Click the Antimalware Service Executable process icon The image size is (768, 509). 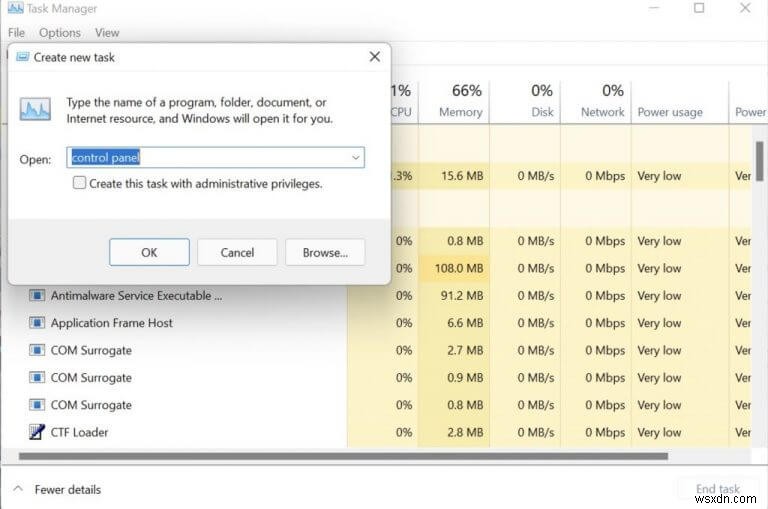coord(37,296)
